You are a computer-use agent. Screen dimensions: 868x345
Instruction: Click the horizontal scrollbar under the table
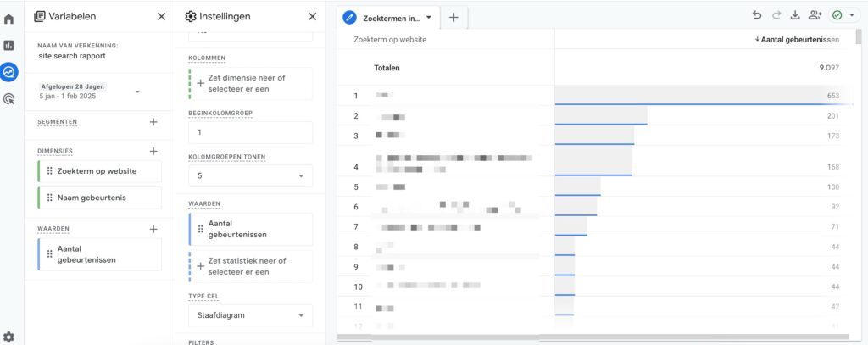[x=593, y=337]
